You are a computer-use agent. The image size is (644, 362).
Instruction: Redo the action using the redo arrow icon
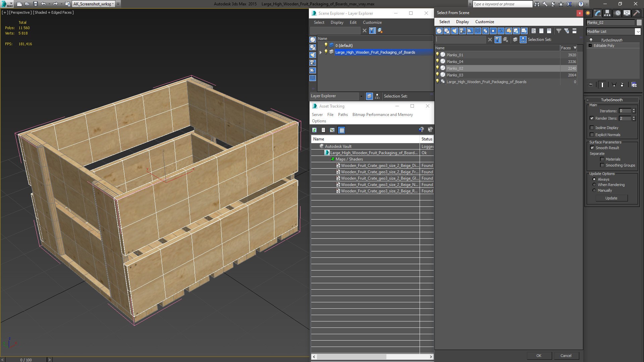55,4
